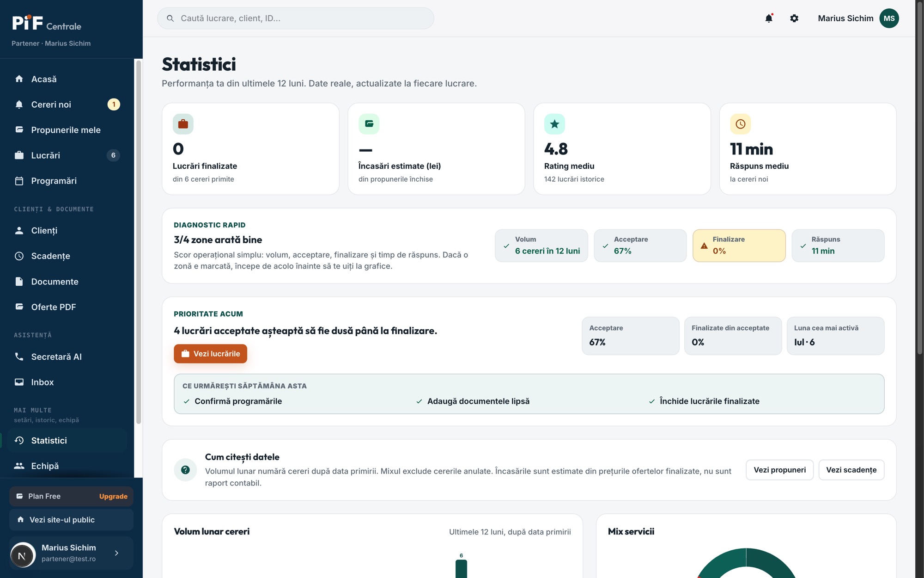Click the history icon next to Statistici
Viewport: 924px width, 578px height.
point(19,440)
